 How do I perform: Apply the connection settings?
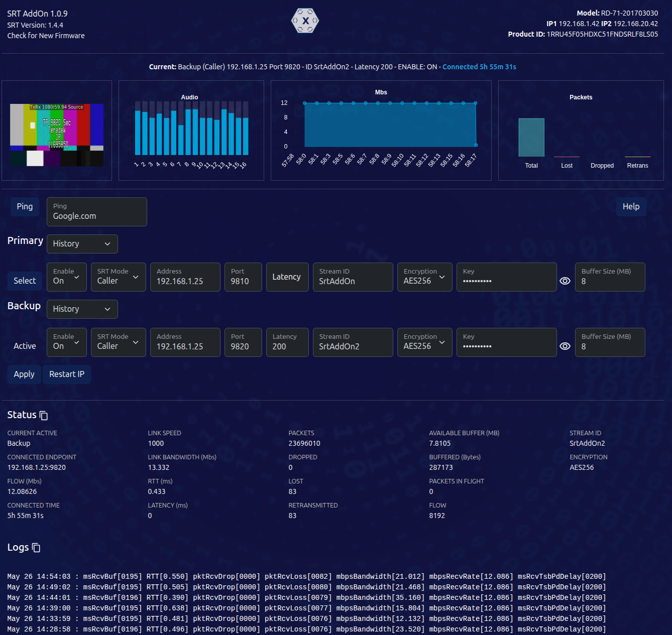(24, 374)
